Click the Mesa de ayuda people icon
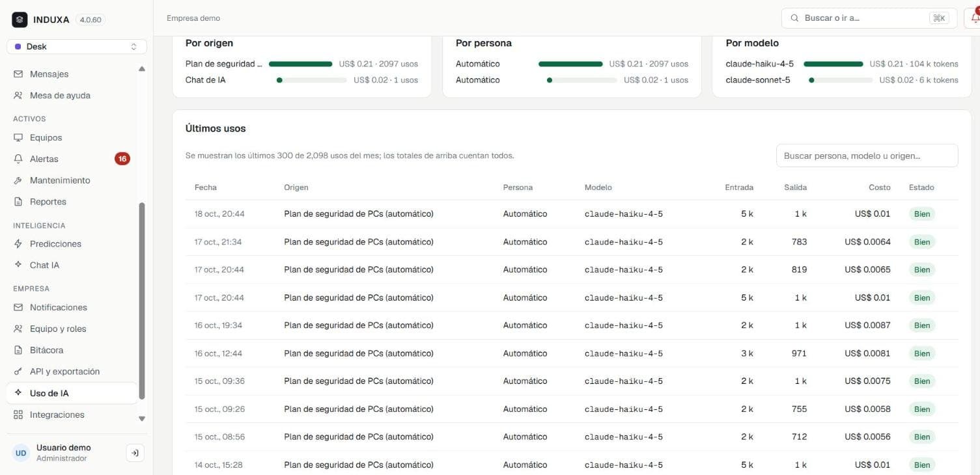Screen dimensions: 980x475 (x=18, y=96)
